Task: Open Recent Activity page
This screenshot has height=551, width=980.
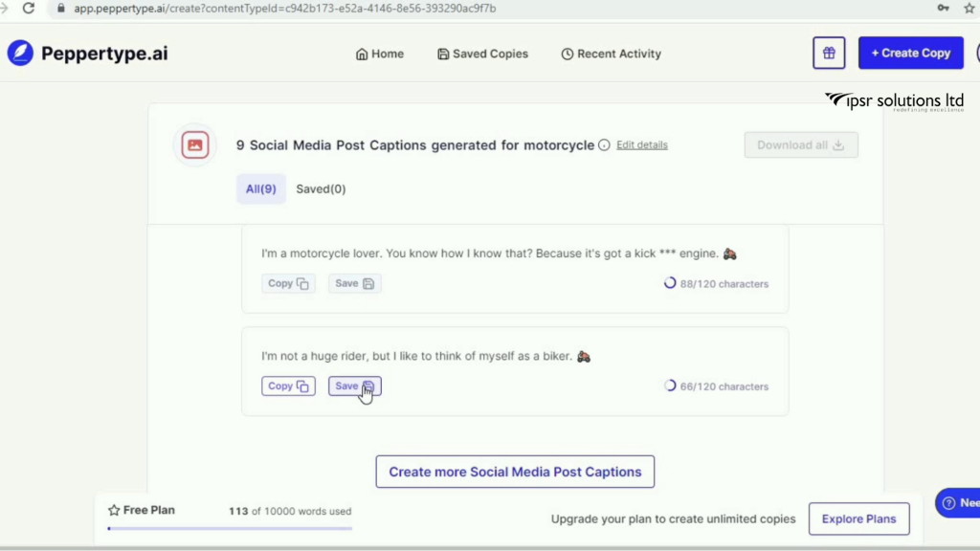Action: click(x=611, y=54)
